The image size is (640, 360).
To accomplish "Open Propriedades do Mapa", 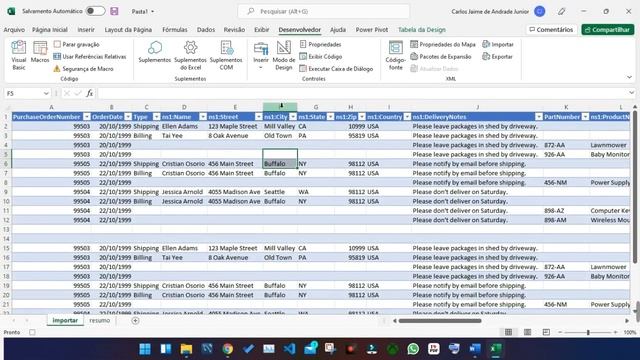I will [x=443, y=44].
